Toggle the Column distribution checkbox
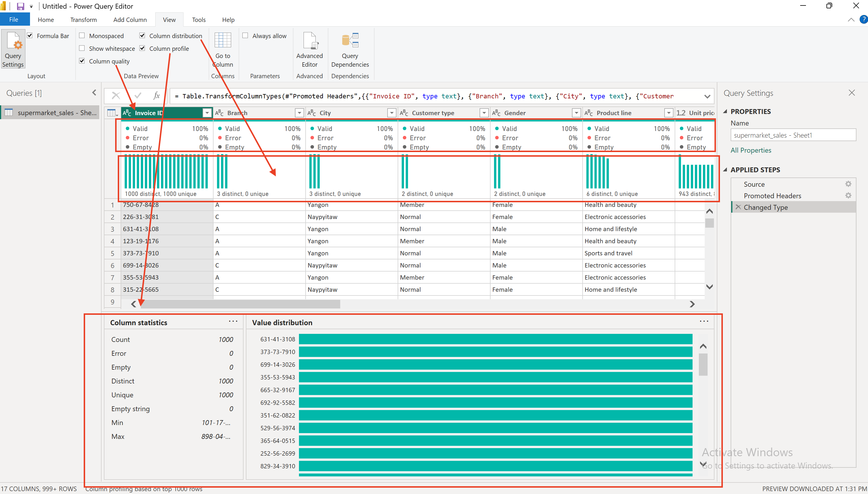Image resolution: width=868 pixels, height=494 pixels. point(142,35)
